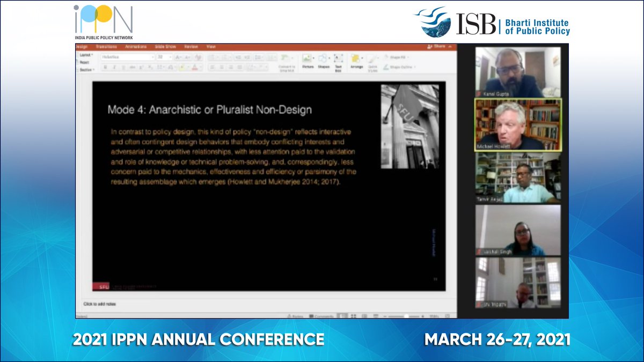Image resolution: width=644 pixels, height=362 pixels.
Task: Open the Layout dropdown
Action: (86, 55)
